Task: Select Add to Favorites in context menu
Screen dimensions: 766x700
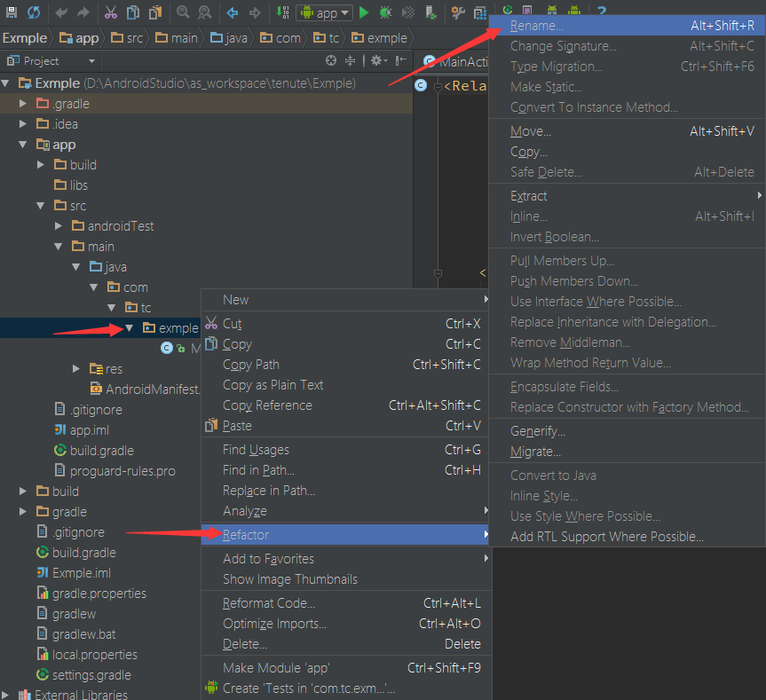Action: pos(346,558)
